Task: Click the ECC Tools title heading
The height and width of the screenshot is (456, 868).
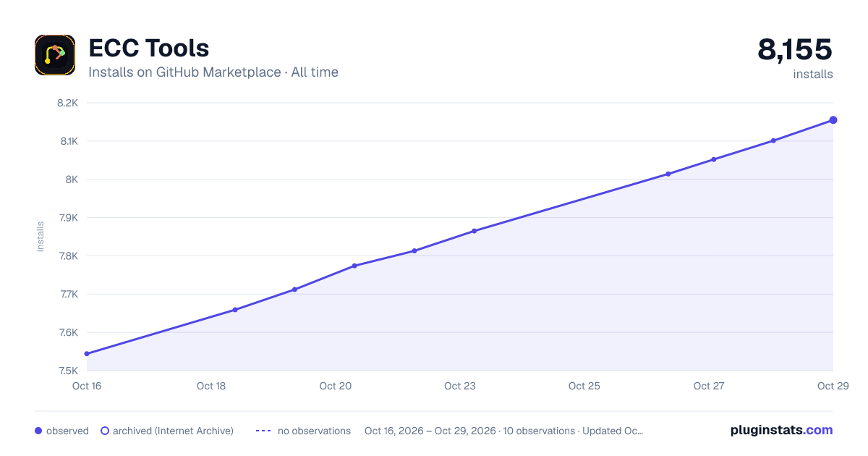Action: click(149, 48)
